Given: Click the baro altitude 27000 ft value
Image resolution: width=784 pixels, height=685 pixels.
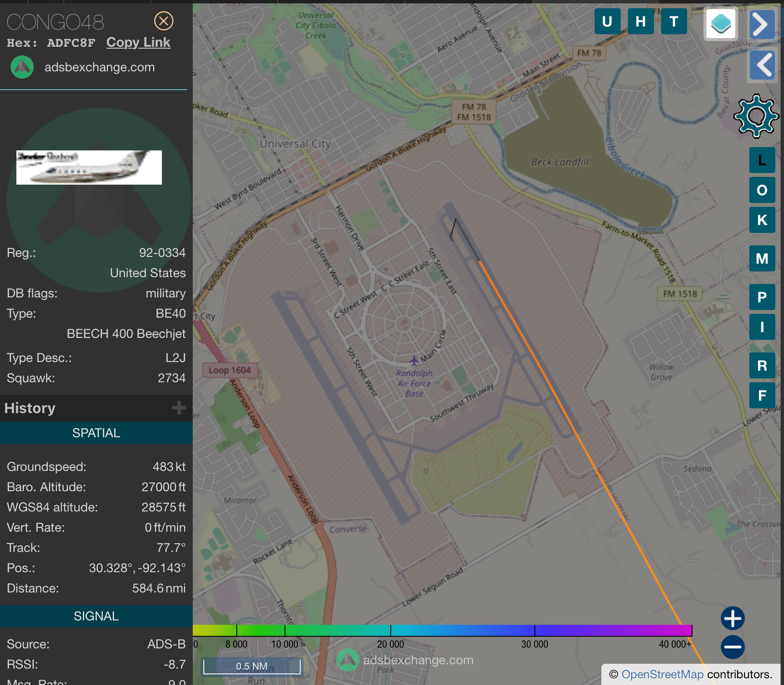Looking at the screenshot, I should (163, 487).
